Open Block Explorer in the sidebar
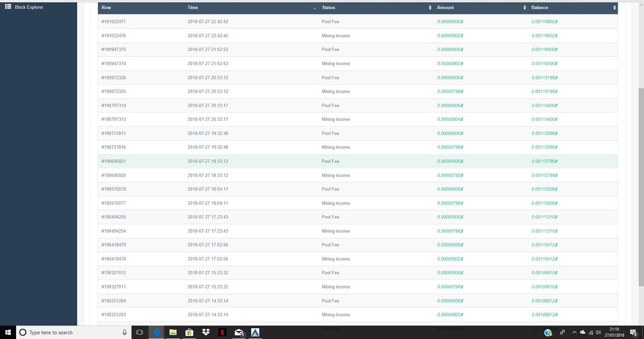Image resolution: width=644 pixels, height=339 pixels. point(29,7)
